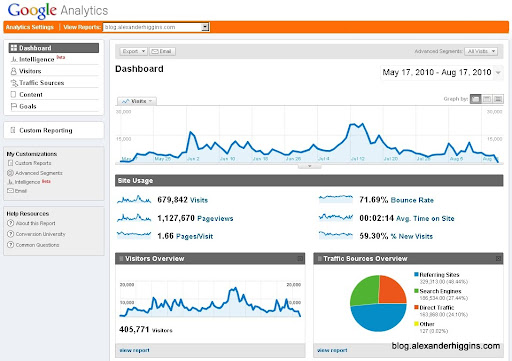Click the Intelligence chart icon in main navigation
The height and width of the screenshot is (361, 512).
14,59
